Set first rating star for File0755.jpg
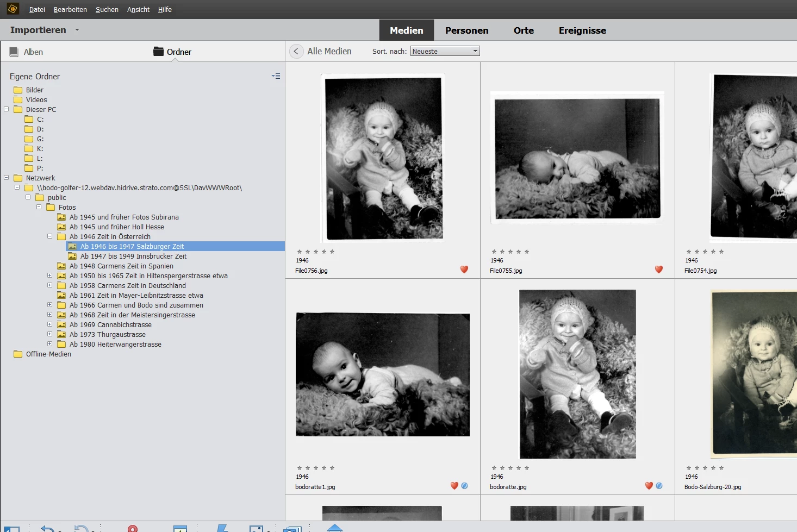Viewport: 797px width, 532px height. [494, 252]
